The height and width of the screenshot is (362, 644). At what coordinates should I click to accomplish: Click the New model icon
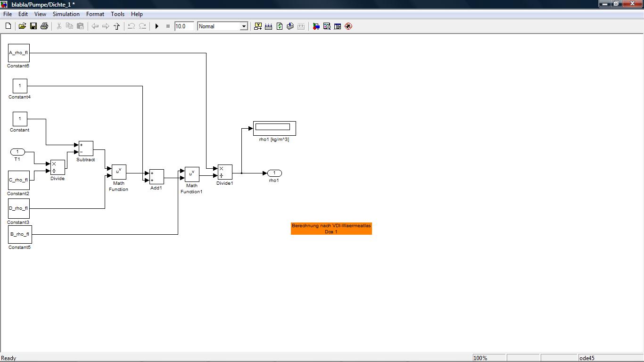(x=8, y=26)
